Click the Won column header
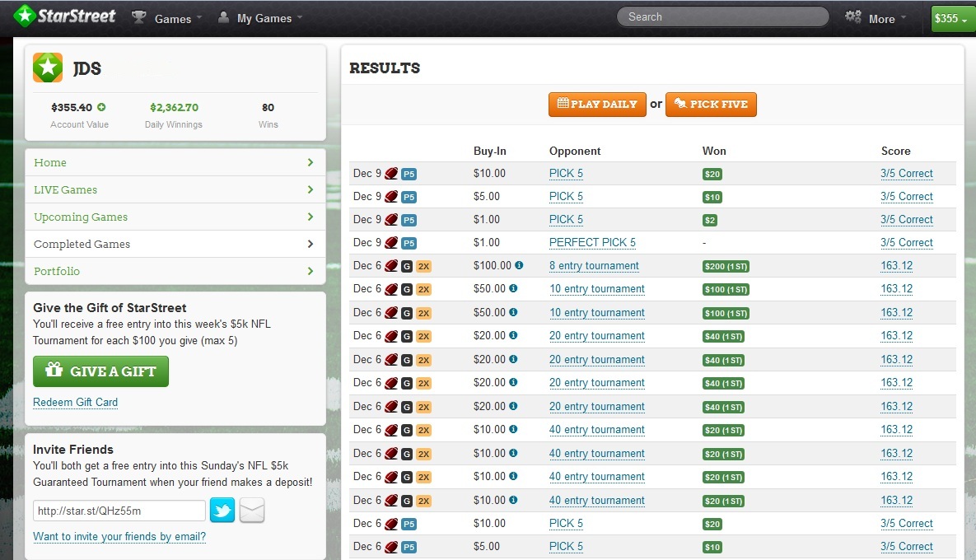976x560 pixels. [x=714, y=151]
